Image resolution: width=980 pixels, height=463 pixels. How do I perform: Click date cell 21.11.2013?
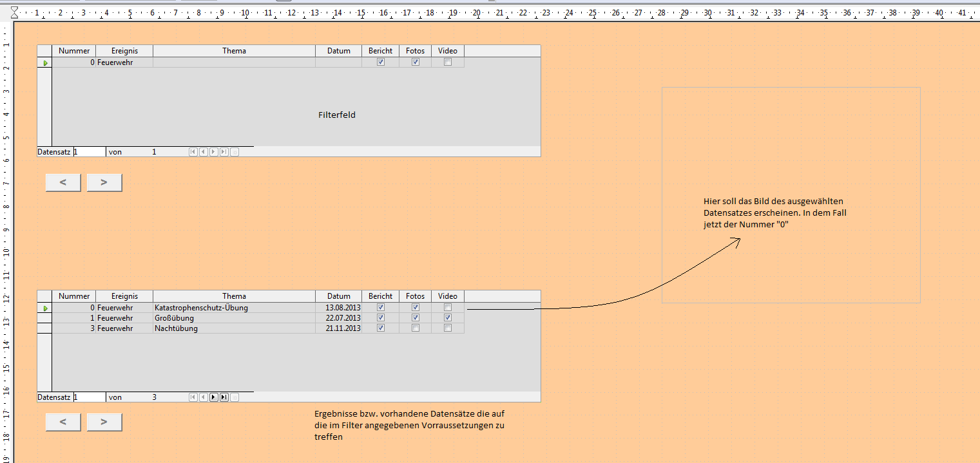click(339, 328)
